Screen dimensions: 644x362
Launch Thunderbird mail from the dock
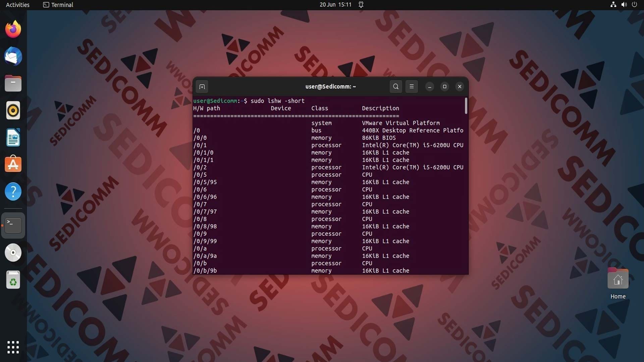coord(13,56)
